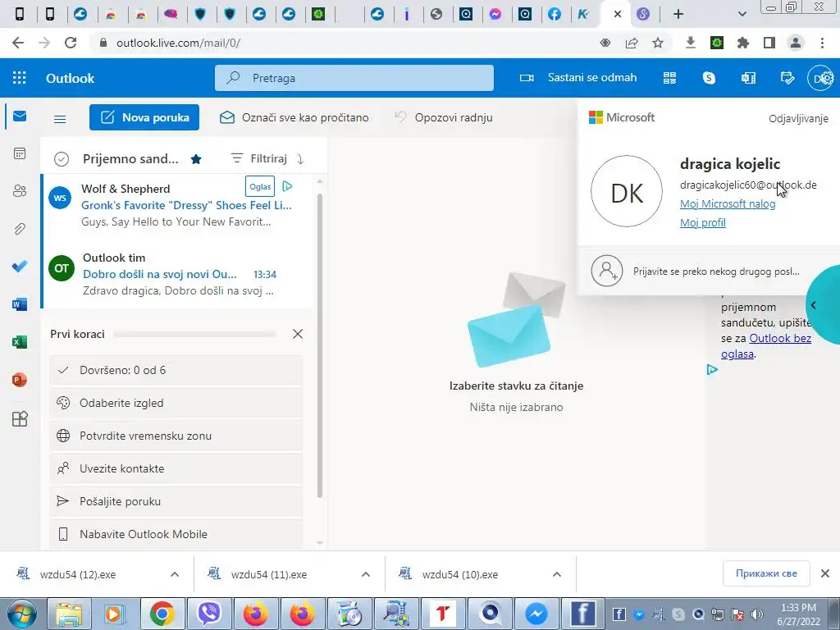Open the To Do checkmark in sidebar
The image size is (840, 630).
20,267
